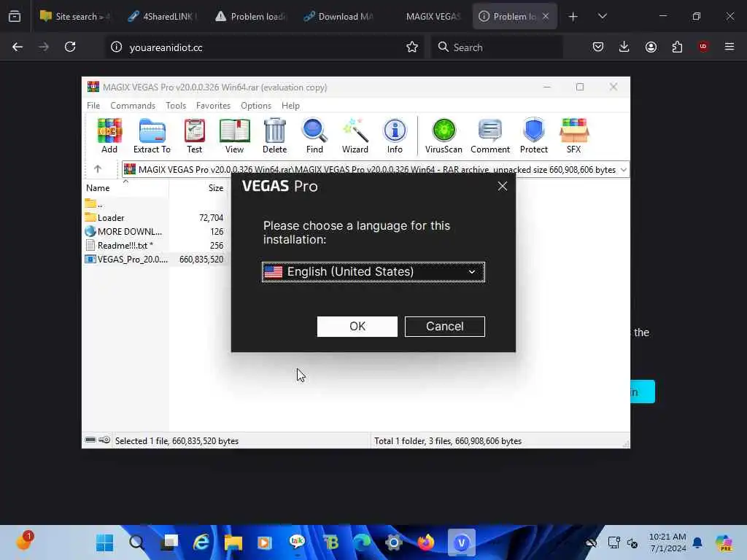The image size is (747, 560).
Task: Open the Find magnifier tool
Action: point(314,136)
